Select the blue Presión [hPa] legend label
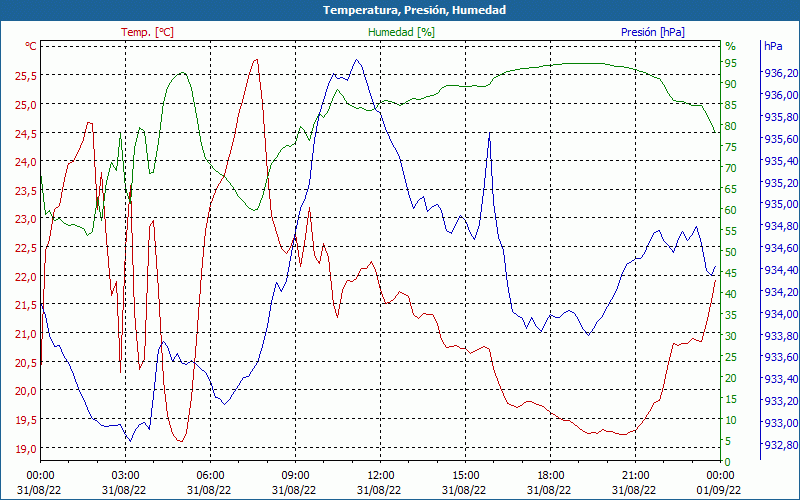The image size is (800, 500). [x=653, y=32]
